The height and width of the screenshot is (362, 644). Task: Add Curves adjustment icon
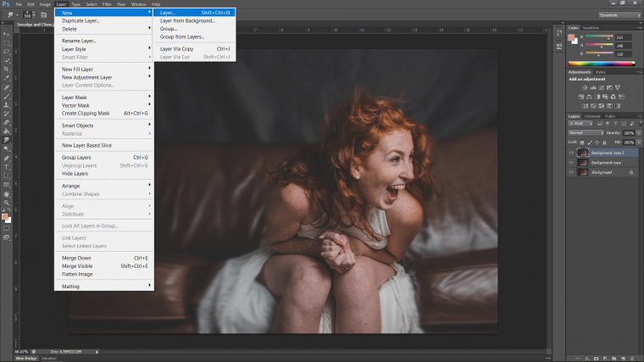(x=602, y=87)
